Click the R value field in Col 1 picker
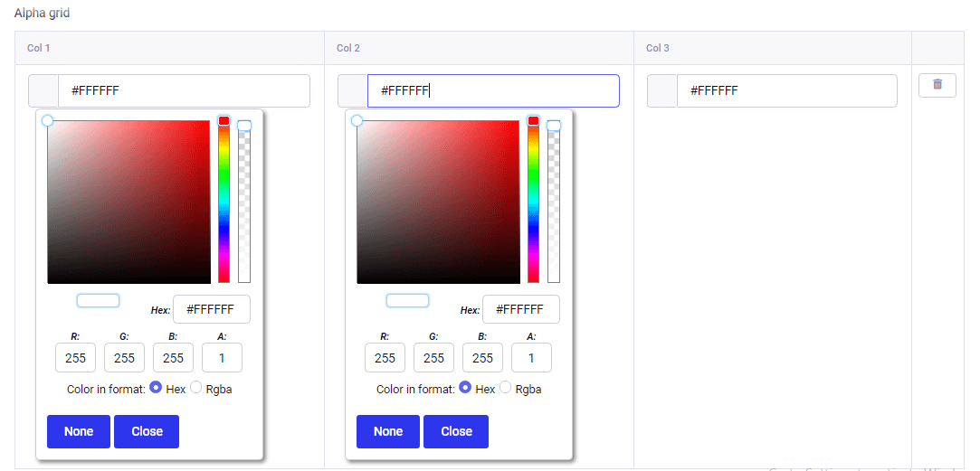Viewport: 980px width, 471px height. 75,358
